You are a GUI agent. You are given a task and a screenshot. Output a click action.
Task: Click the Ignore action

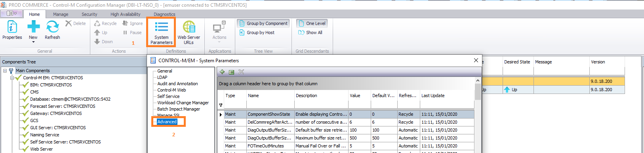coord(132,23)
